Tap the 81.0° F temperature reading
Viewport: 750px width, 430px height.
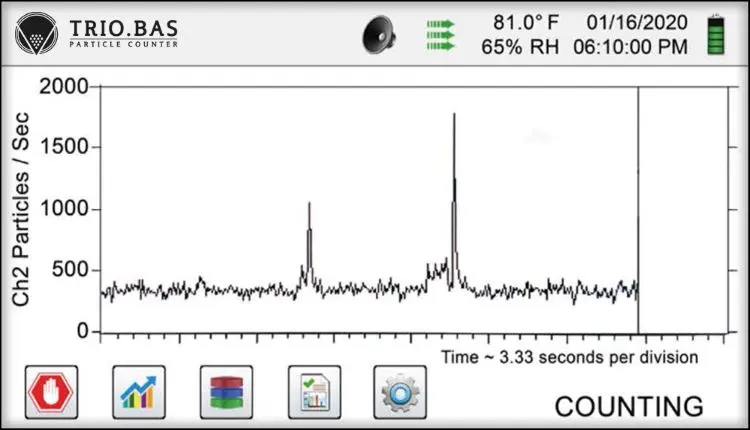[x=526, y=22]
